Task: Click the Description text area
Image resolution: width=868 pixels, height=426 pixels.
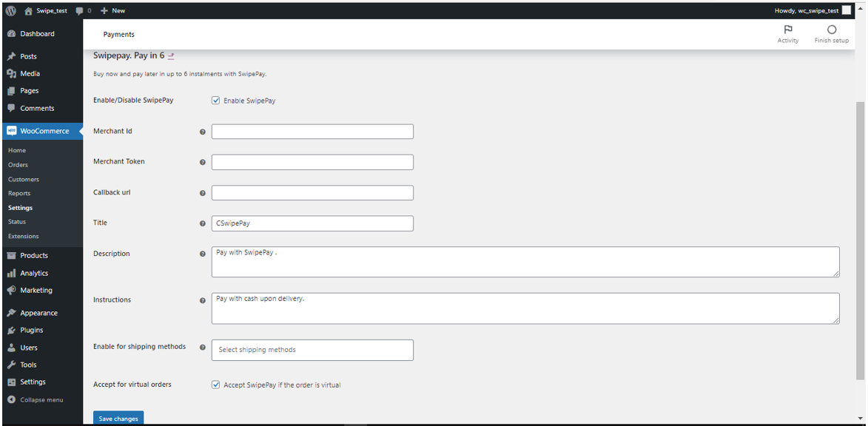Action: (x=525, y=262)
